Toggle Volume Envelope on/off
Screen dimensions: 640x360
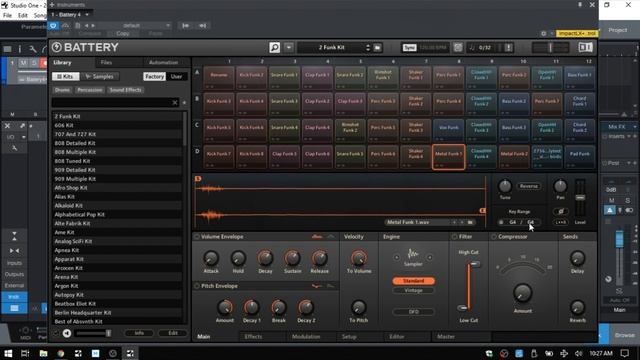(197, 237)
